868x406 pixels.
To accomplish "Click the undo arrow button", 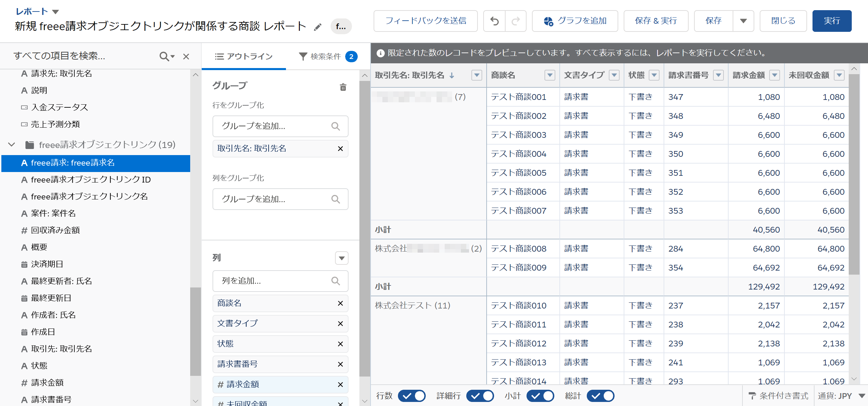I will coord(494,21).
